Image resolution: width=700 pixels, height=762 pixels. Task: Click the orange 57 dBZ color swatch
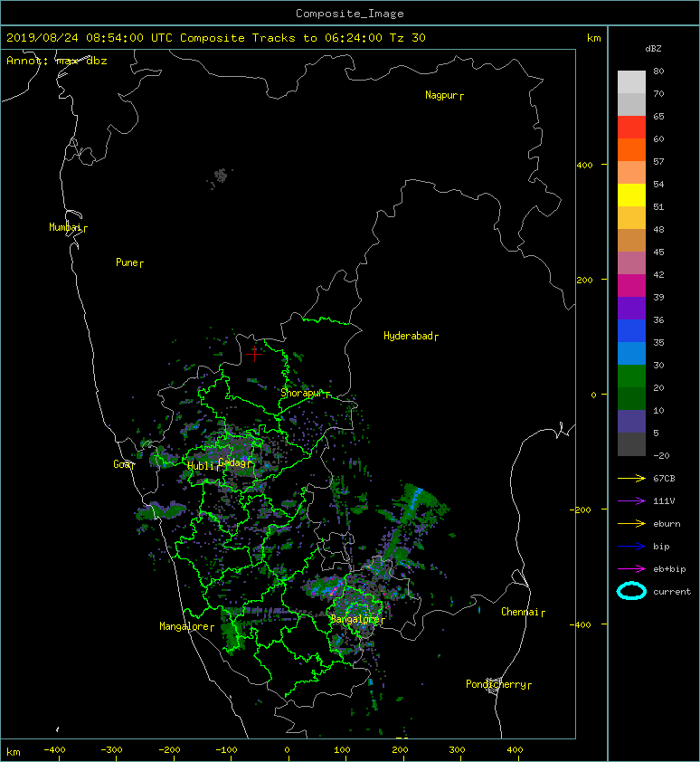[x=631, y=150]
